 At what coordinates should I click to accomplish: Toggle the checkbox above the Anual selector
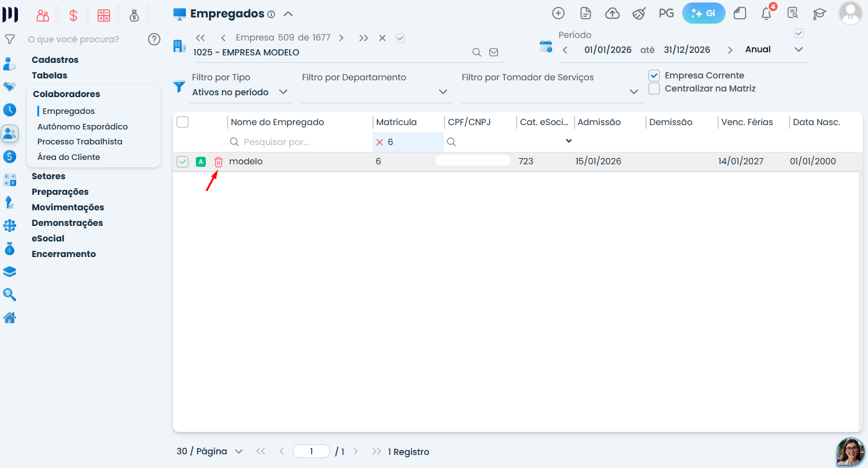(799, 33)
